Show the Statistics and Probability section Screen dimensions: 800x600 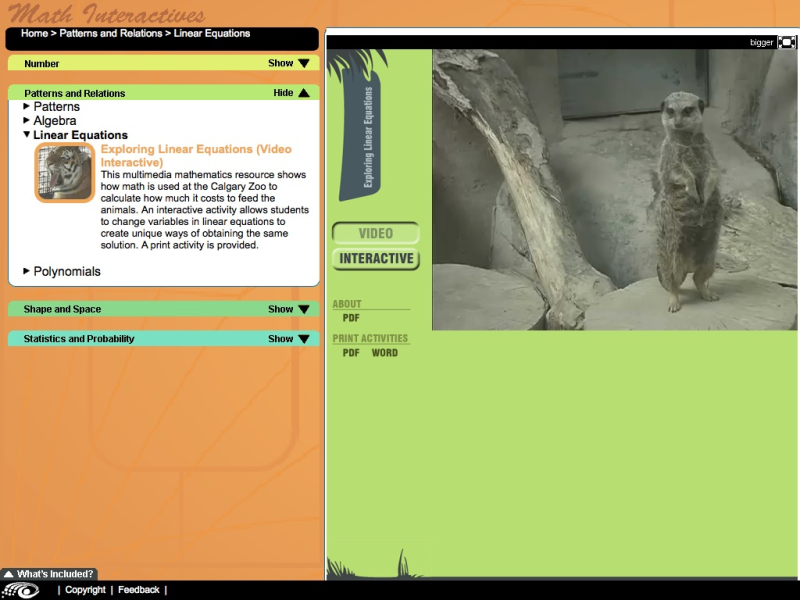(288, 339)
